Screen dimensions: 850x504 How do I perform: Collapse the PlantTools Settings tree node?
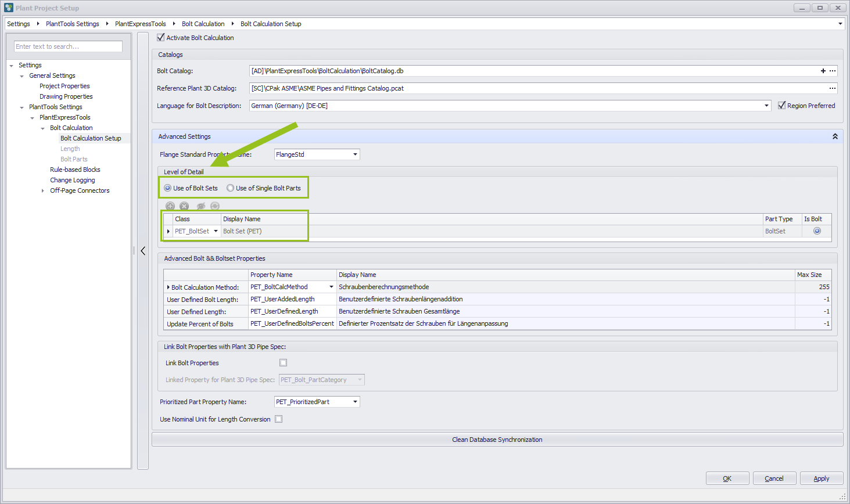(22, 107)
